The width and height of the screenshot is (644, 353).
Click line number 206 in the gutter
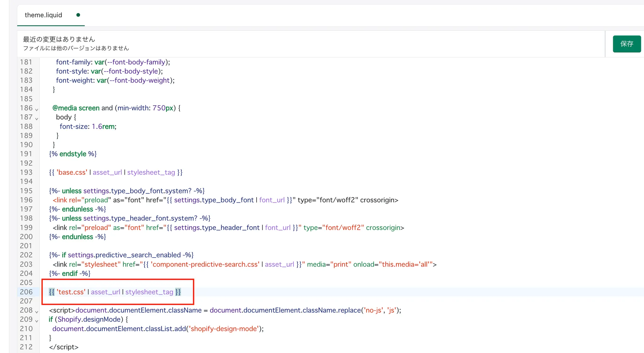pos(26,292)
